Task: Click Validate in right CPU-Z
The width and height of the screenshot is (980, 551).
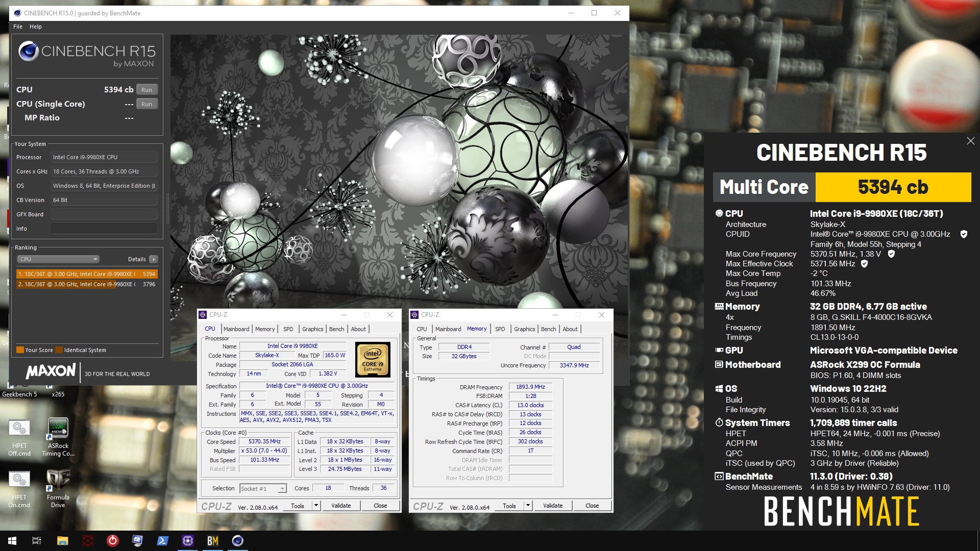Action: click(553, 506)
